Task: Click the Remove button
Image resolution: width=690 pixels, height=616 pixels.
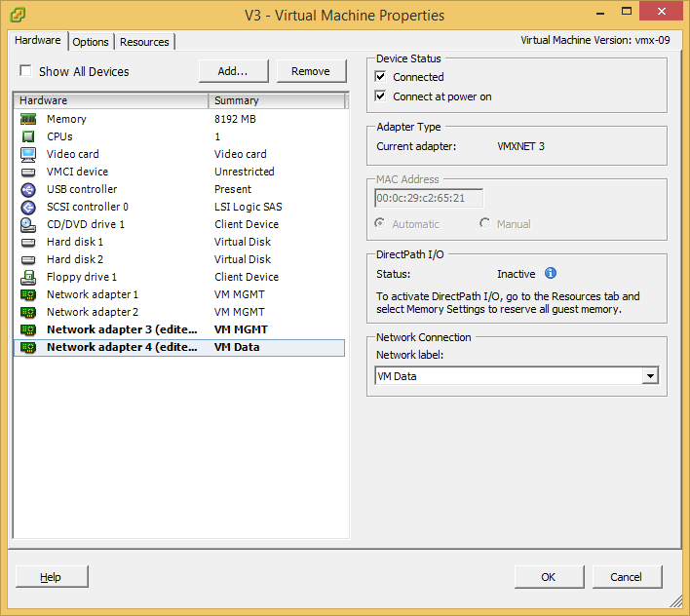Action: pos(311,71)
